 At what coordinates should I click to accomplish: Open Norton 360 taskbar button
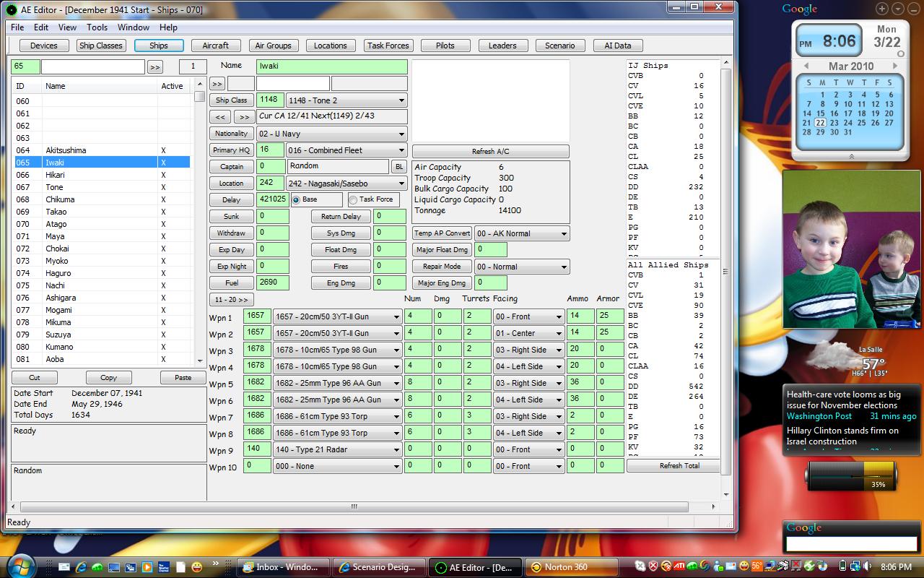click(571, 567)
